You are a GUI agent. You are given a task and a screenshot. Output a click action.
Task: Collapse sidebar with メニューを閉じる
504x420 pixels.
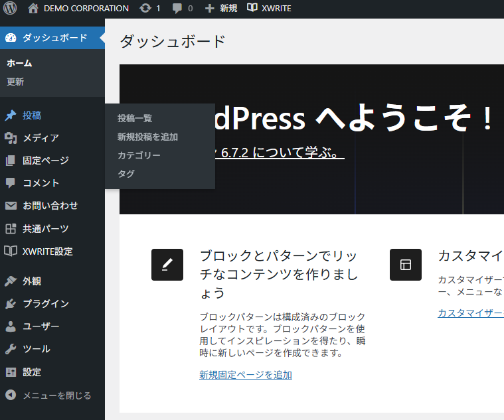tap(48, 395)
